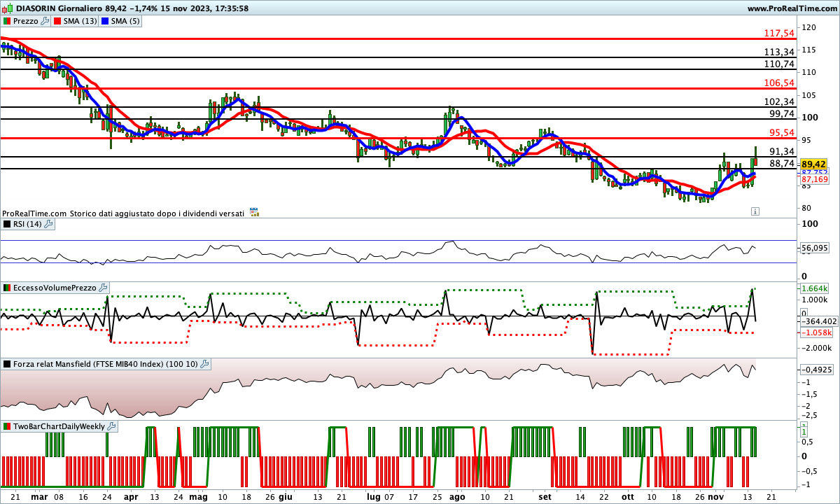This screenshot has height=504, width=840.
Task: Click the 105 price scale tick
Action: 808,95
